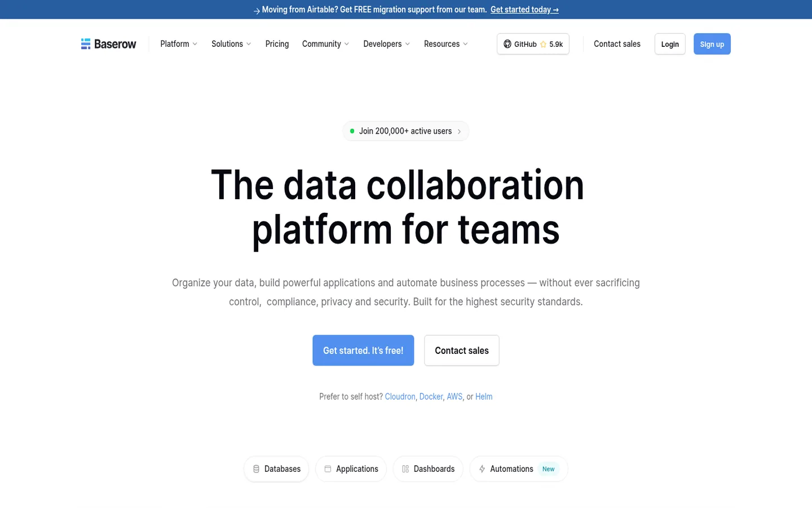
Task: Click the headline The data collaboration
Action: [x=398, y=185]
